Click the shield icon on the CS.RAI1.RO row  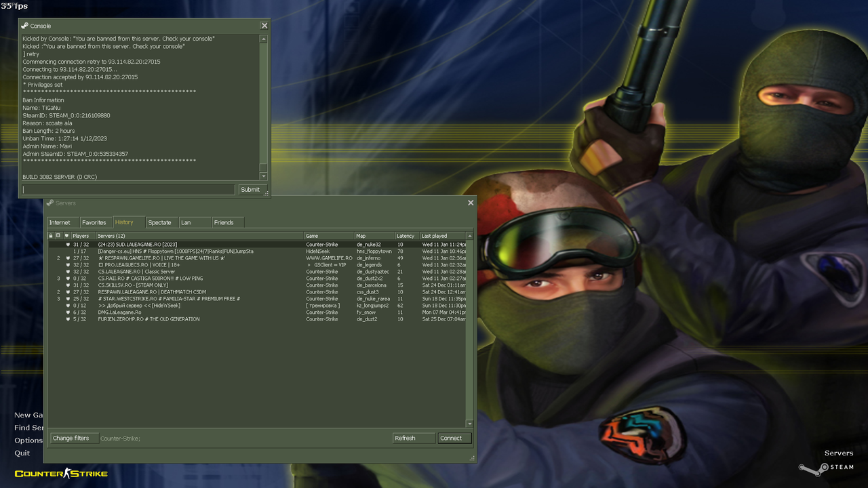point(67,278)
